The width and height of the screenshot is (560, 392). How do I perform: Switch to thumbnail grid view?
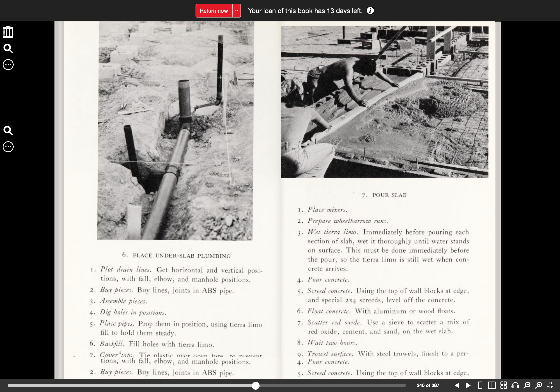(503, 385)
